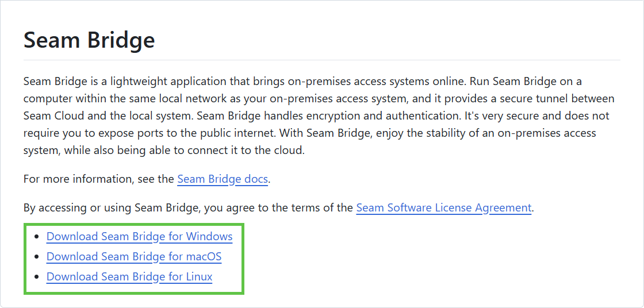Open the Seam Bridge docs link
This screenshot has height=308, width=644.
(223, 179)
